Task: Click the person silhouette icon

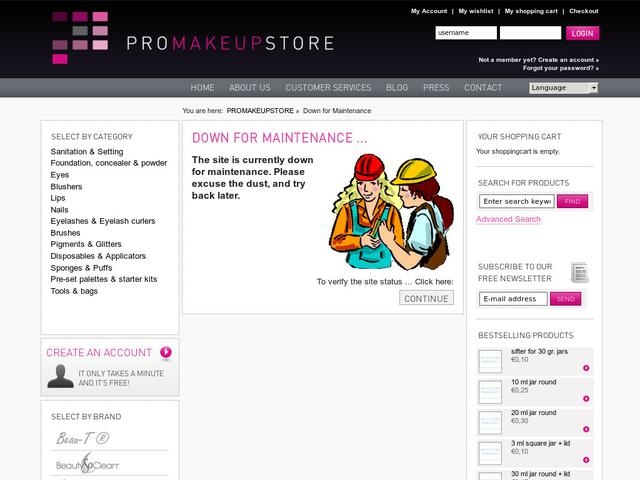Action: click(60, 376)
